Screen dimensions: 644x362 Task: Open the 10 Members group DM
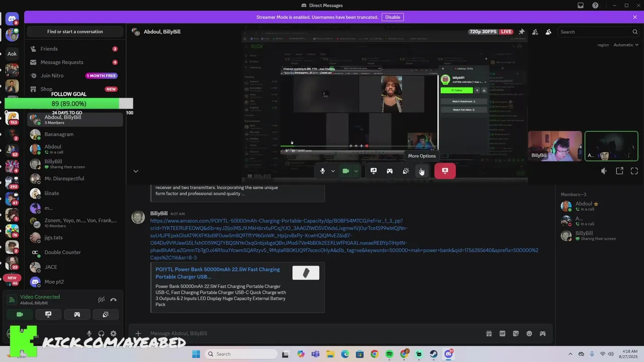click(x=75, y=223)
